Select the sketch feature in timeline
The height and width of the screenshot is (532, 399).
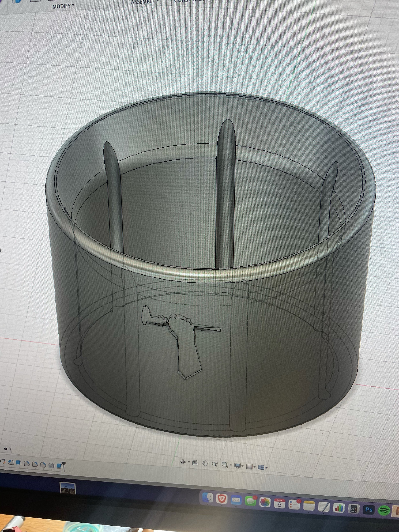coord(3,462)
